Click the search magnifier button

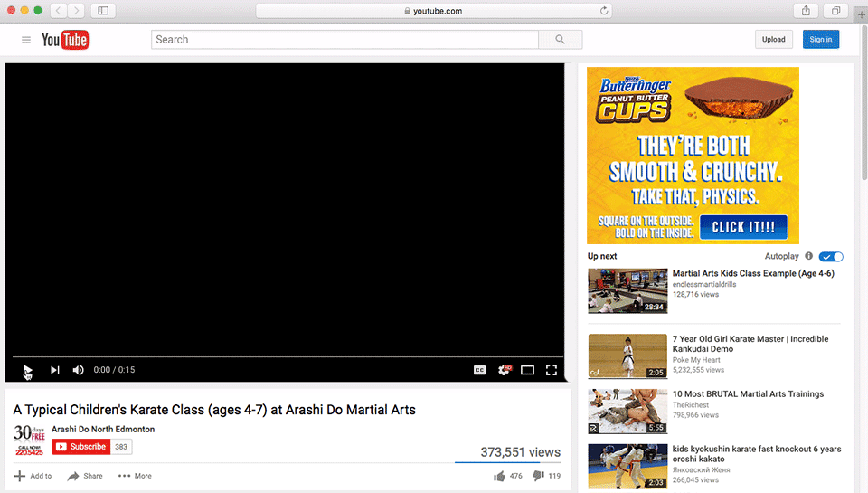(561, 40)
